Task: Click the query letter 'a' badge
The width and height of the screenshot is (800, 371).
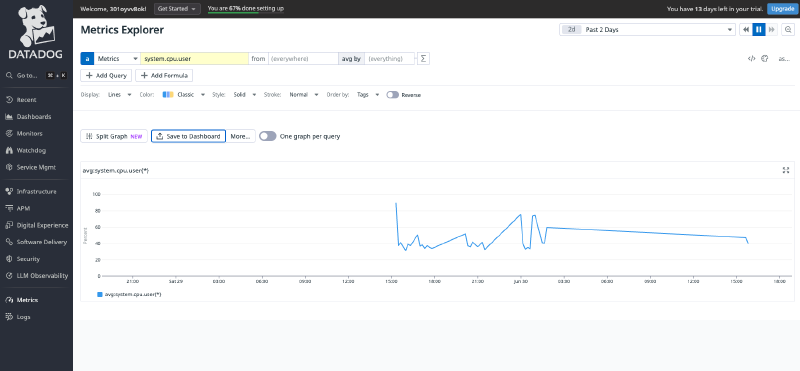Action: click(x=87, y=59)
